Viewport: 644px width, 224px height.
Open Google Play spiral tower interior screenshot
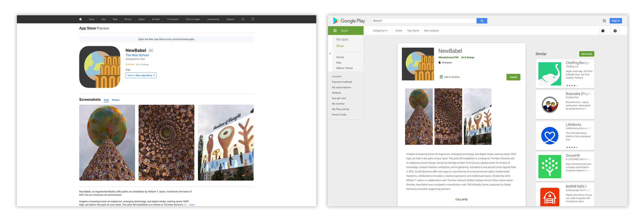coord(448,116)
